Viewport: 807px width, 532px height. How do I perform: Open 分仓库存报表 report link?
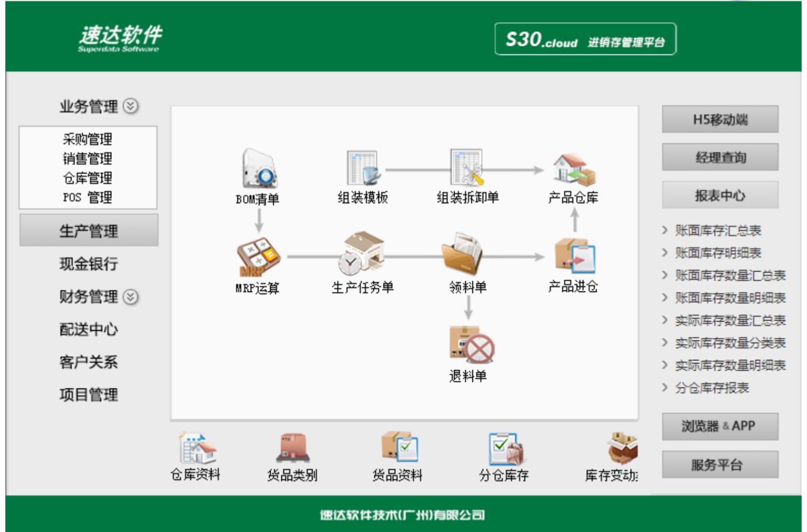712,388
